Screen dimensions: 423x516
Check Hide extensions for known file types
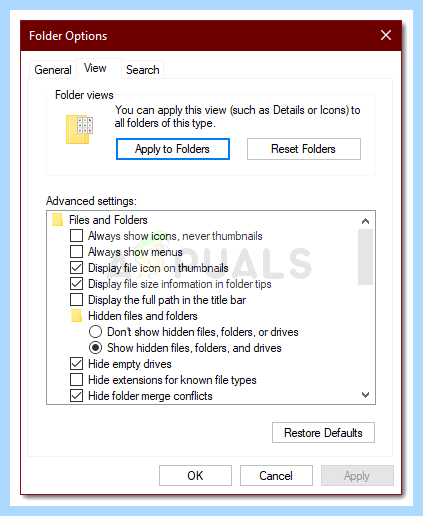[x=76, y=380]
